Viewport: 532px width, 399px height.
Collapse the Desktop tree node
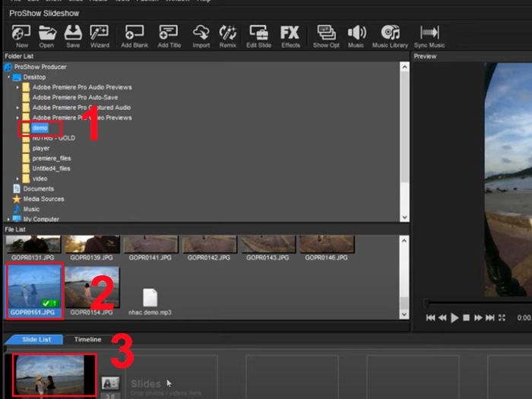point(8,78)
